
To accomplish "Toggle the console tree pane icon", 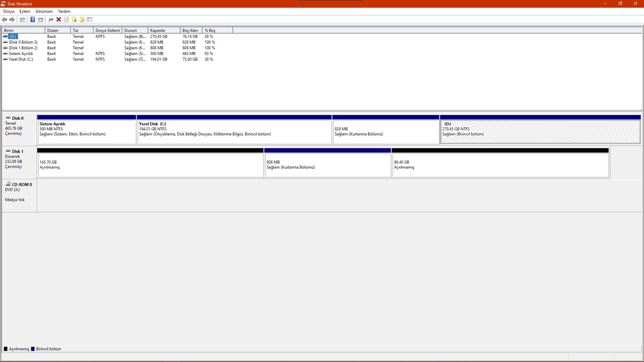I will [x=22, y=19].
